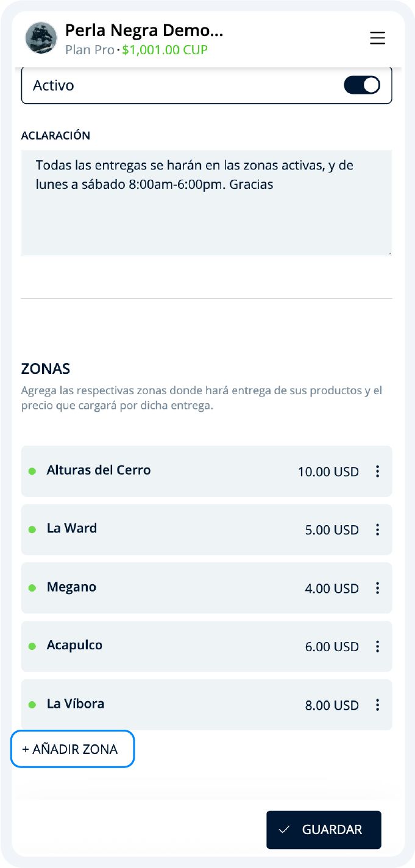Open the options menu for Alturas del Cerro
Screen dimensions: 415x868
(377, 471)
